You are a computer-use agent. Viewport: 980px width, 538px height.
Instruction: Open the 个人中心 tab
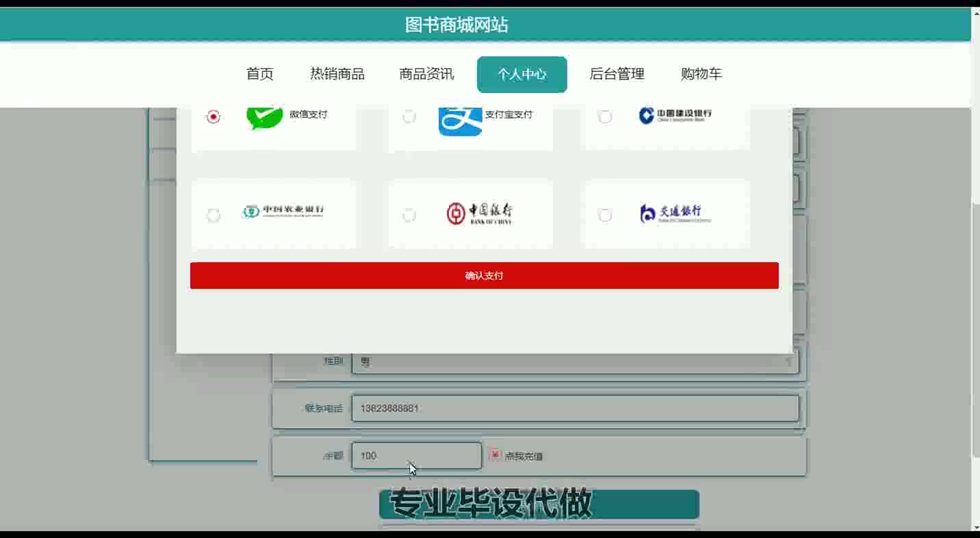click(522, 74)
